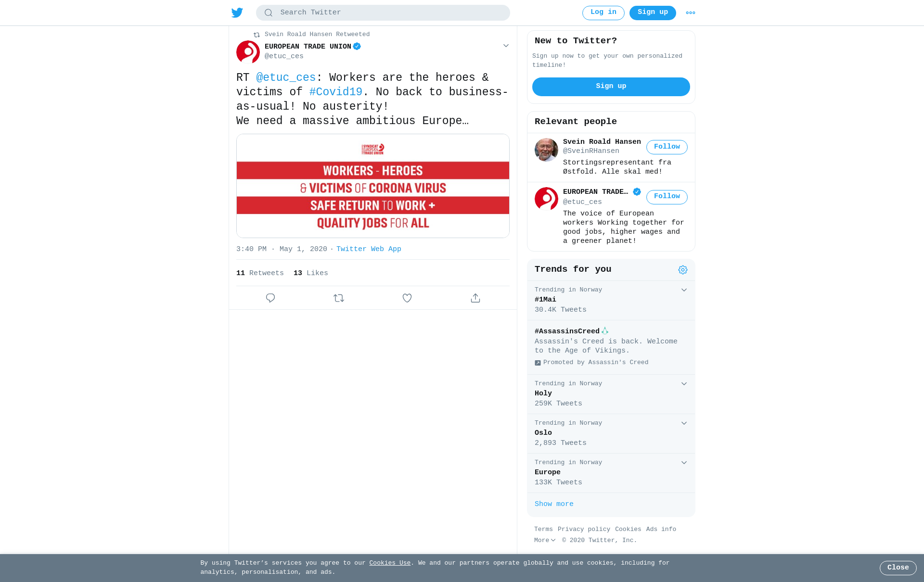Open the reply speech bubble icon

click(270, 298)
